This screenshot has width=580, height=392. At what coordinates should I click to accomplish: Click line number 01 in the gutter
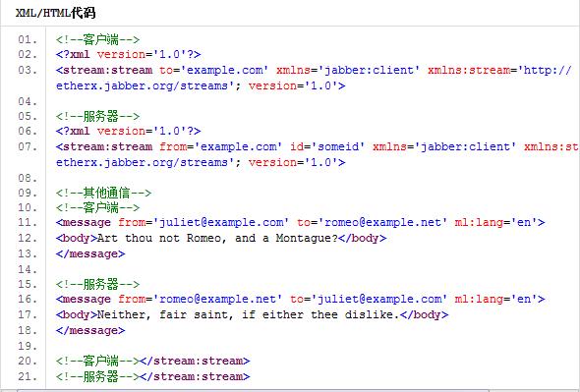coord(28,39)
